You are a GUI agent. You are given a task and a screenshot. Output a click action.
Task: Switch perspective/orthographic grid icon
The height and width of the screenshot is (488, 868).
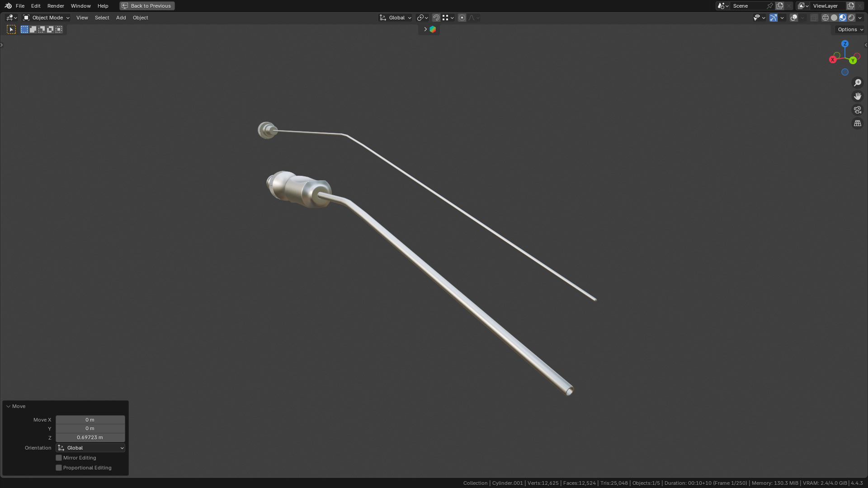point(858,123)
